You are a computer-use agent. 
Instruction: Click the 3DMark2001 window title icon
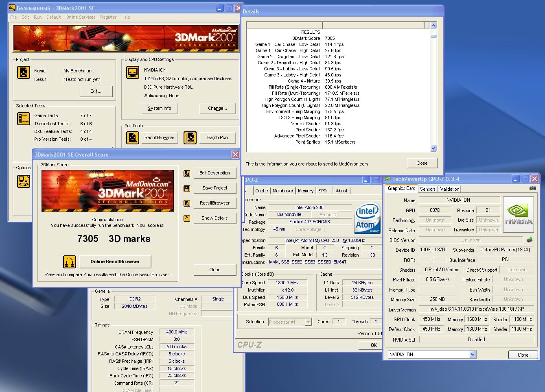pos(12,8)
